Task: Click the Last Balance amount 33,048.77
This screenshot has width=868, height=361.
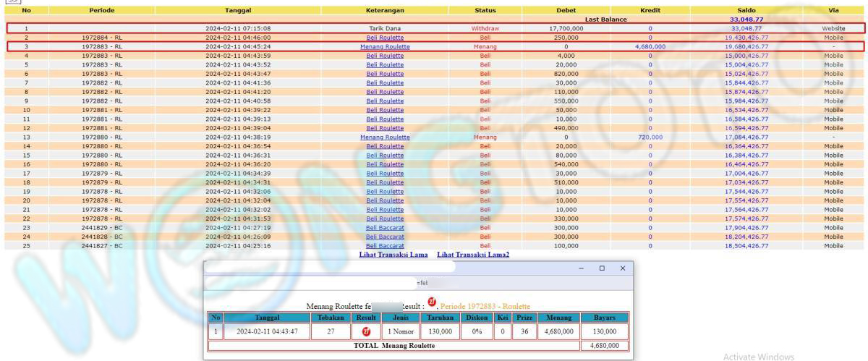Action: [x=746, y=20]
